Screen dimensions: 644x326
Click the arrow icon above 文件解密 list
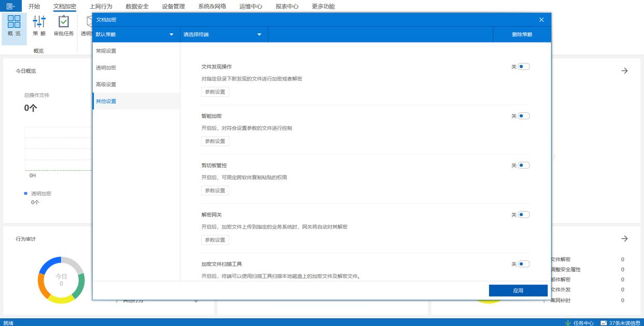pyautogui.click(x=624, y=239)
